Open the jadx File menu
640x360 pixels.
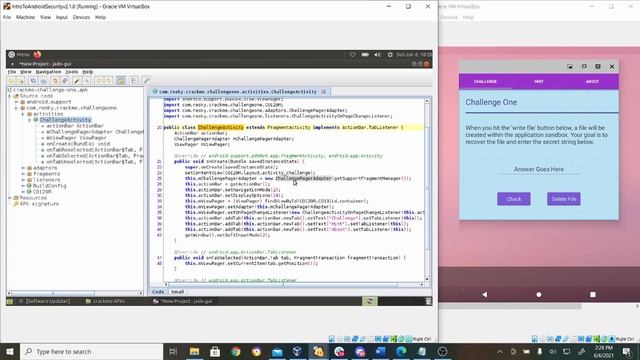[x=12, y=72]
